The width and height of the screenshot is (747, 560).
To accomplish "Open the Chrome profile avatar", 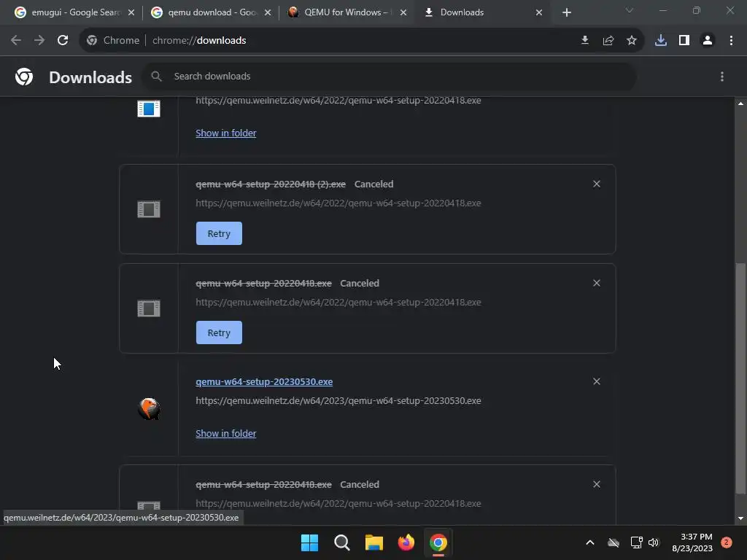I will (x=708, y=41).
